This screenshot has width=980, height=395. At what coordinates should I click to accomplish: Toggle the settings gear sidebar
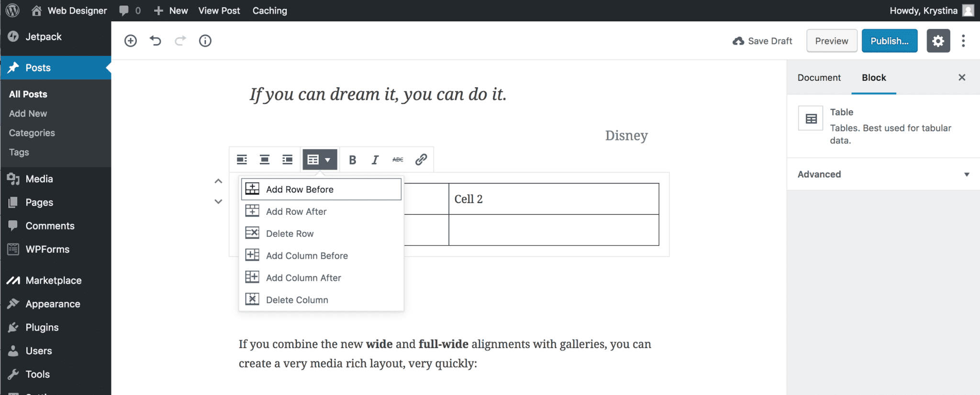click(938, 41)
